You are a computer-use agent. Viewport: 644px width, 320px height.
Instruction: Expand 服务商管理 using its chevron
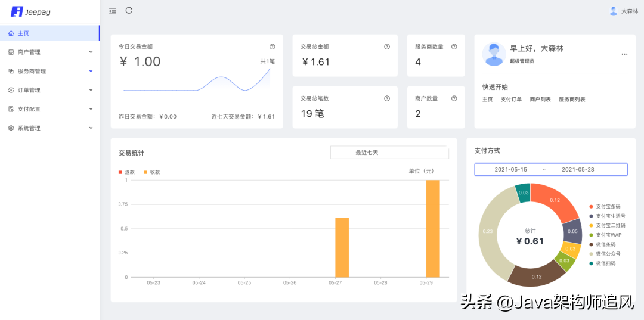[91, 71]
